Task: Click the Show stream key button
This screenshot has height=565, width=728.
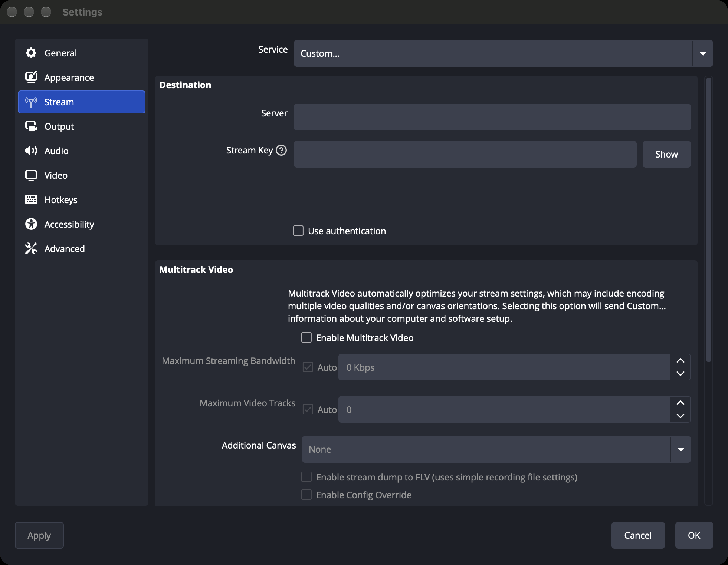Action: coord(666,154)
